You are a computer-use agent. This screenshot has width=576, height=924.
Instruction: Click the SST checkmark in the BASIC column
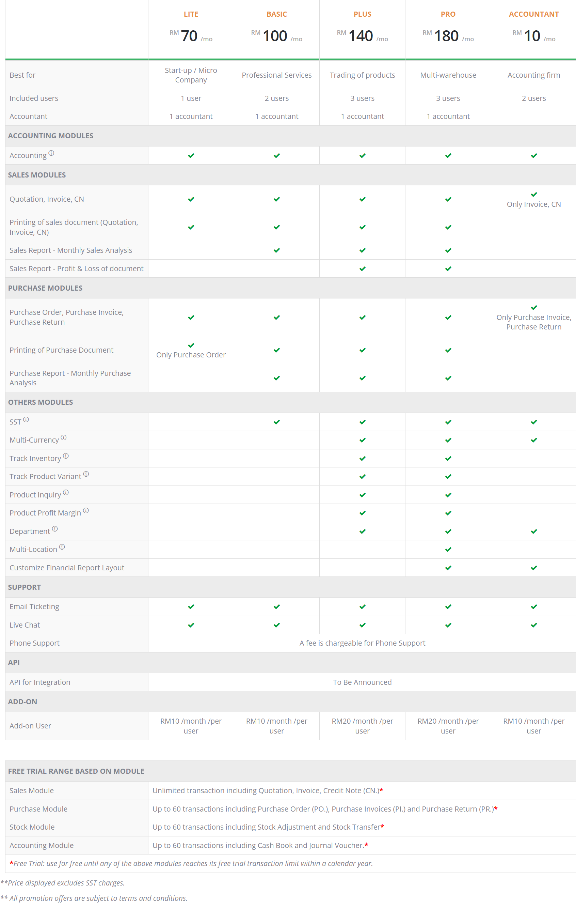[276, 422]
